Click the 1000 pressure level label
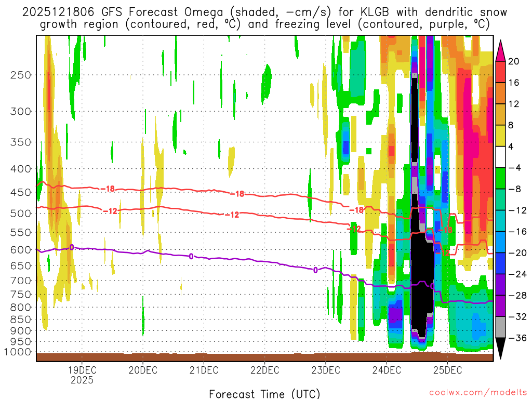Screen dimensions: 532x399 pos(18,352)
